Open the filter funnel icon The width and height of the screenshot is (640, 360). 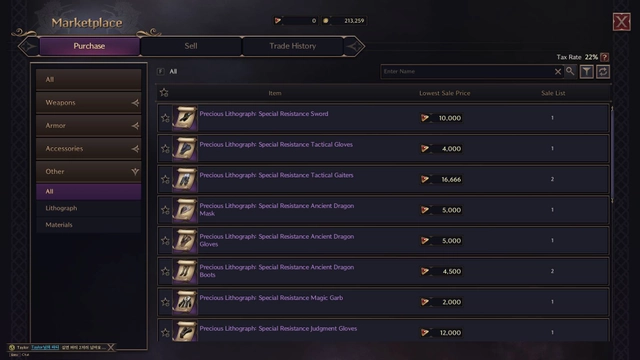click(x=587, y=72)
